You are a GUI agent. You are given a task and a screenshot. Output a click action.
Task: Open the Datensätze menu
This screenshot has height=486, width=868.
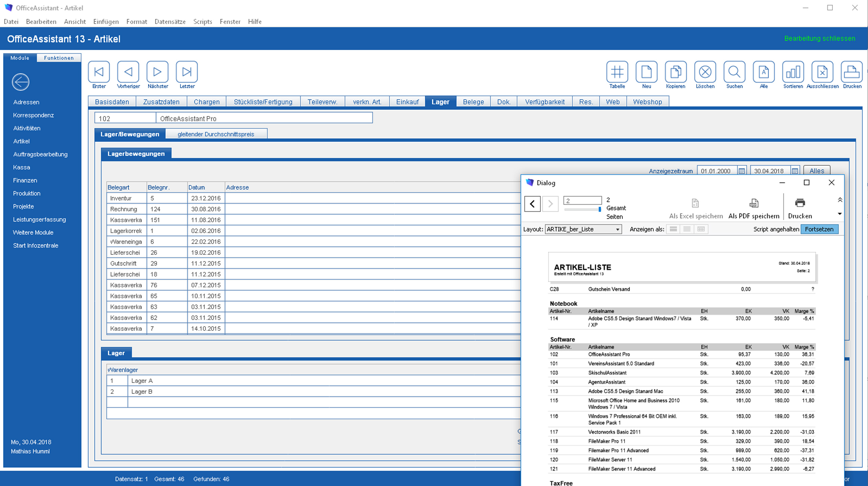tap(170, 22)
